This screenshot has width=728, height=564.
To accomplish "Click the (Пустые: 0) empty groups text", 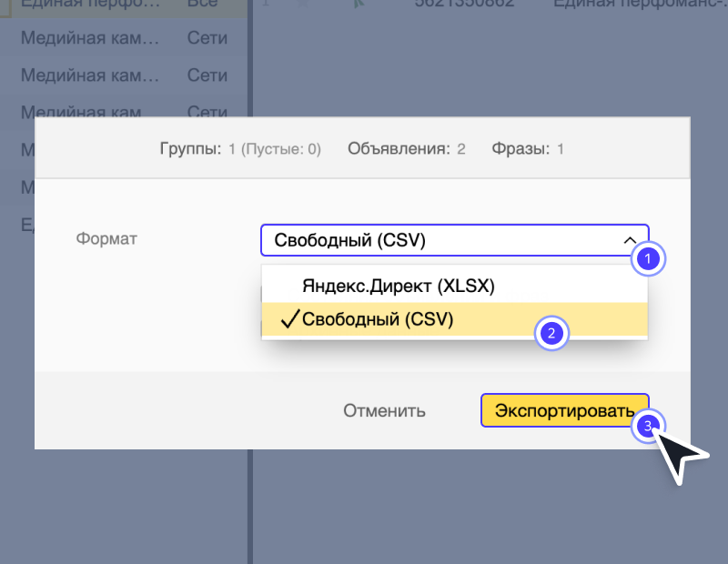I will click(x=280, y=148).
